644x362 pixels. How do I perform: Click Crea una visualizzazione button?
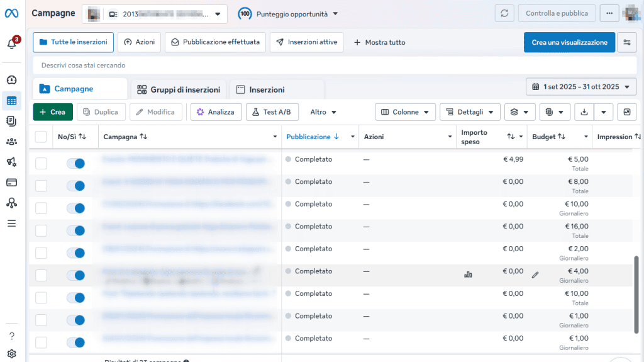point(569,42)
